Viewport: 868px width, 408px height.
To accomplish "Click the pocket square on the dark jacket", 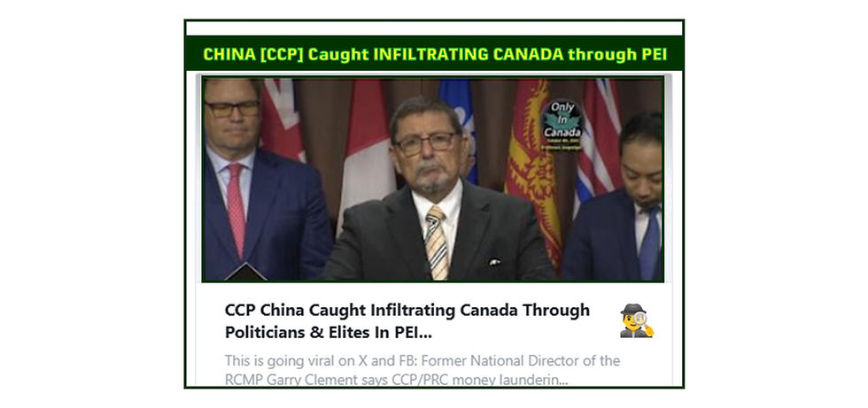I will click(x=494, y=261).
